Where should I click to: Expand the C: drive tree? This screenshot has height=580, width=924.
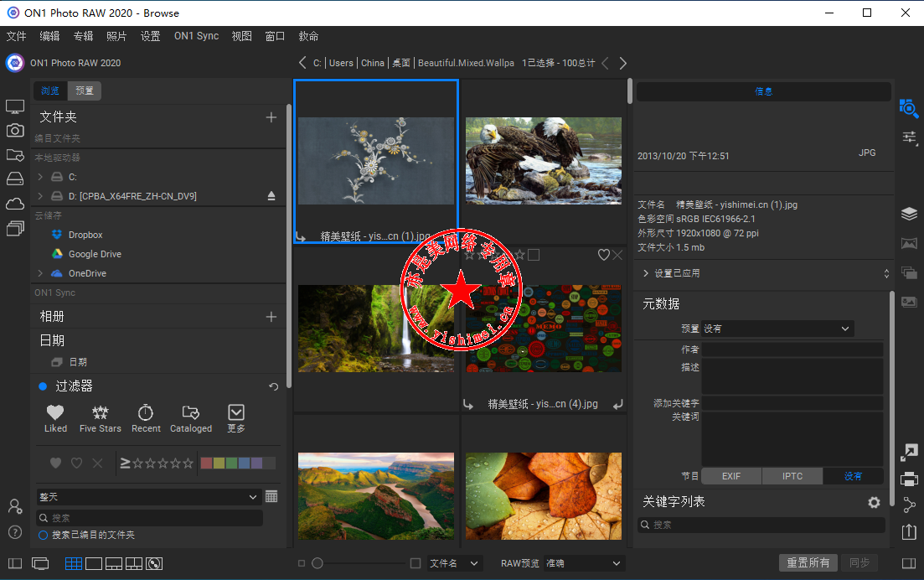[x=40, y=177]
